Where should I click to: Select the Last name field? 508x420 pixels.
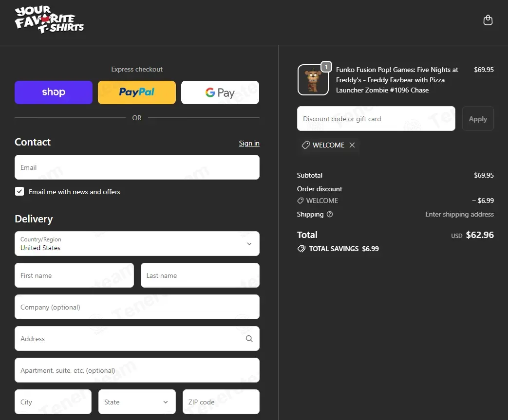(200, 275)
